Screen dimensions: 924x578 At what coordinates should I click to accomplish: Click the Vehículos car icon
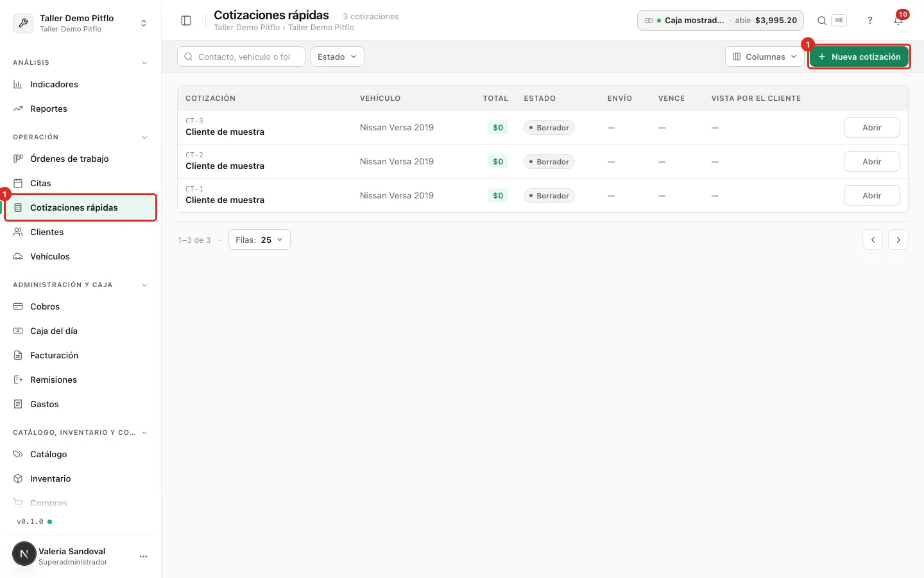tap(18, 256)
